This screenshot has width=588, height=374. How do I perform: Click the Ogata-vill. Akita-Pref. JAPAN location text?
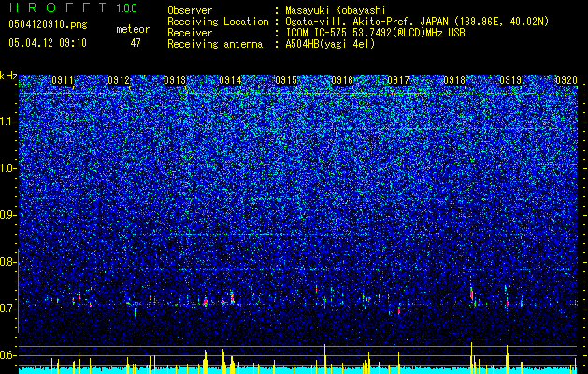[417, 22]
